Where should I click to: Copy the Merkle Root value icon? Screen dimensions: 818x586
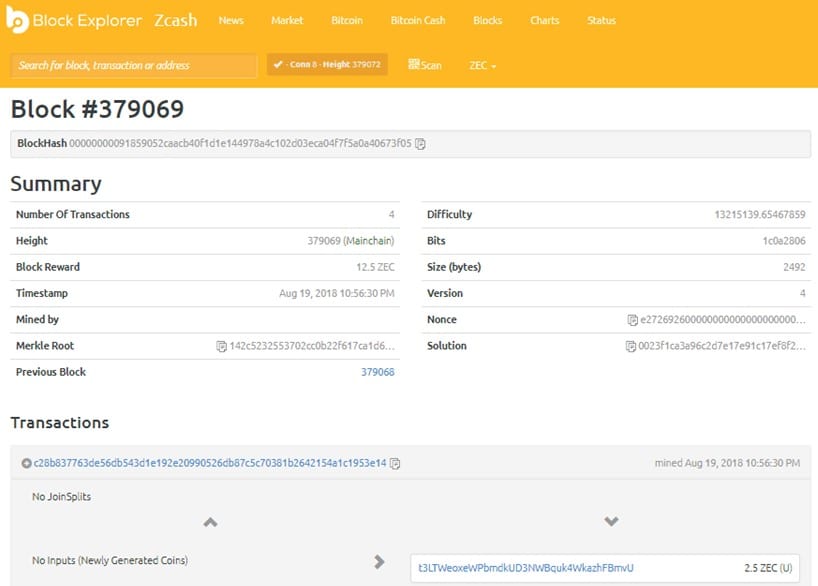click(221, 346)
